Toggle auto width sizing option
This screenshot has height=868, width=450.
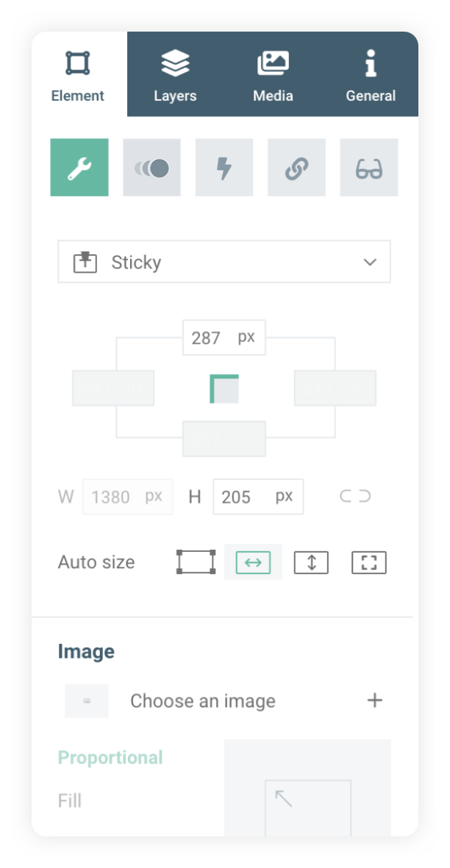click(x=253, y=562)
